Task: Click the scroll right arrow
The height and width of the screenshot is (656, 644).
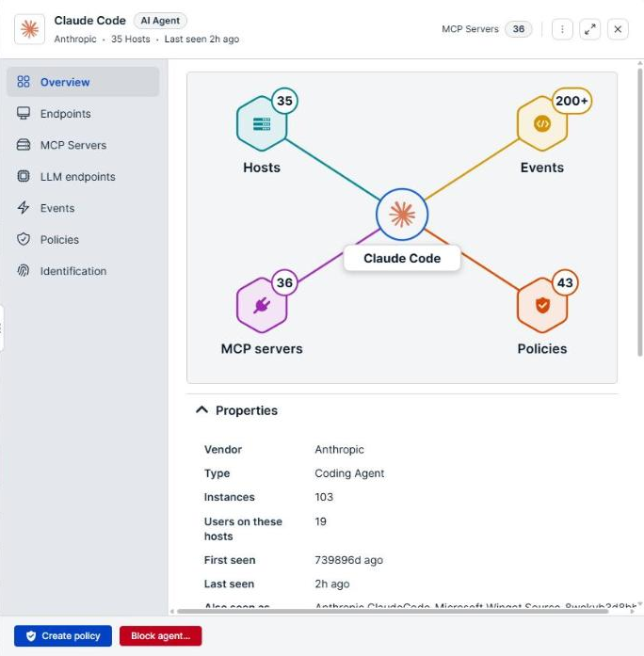Action: coord(632,611)
